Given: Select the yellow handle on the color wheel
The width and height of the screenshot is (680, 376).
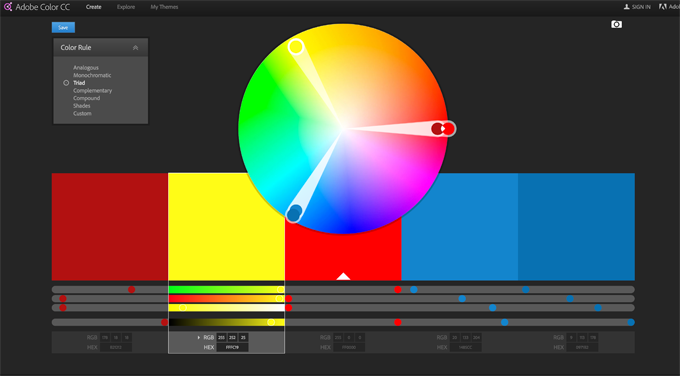Looking at the screenshot, I should click(x=296, y=47).
